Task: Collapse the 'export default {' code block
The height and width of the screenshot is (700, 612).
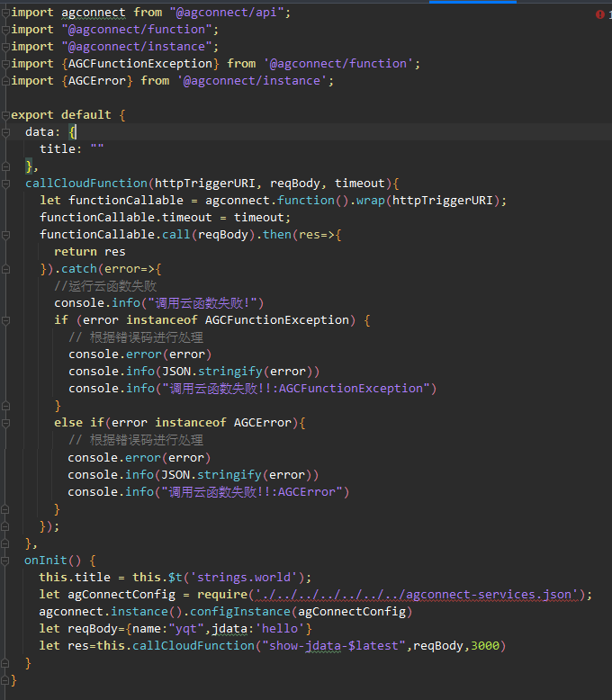Action: [x=5, y=115]
